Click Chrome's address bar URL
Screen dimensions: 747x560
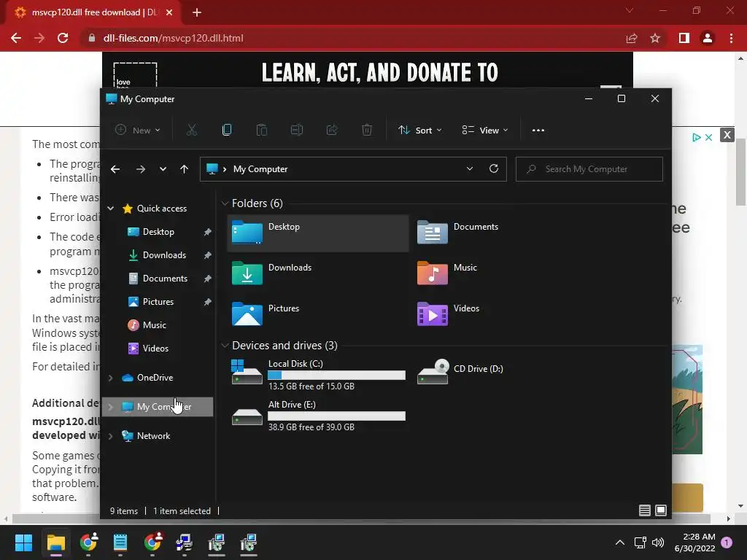tap(173, 38)
